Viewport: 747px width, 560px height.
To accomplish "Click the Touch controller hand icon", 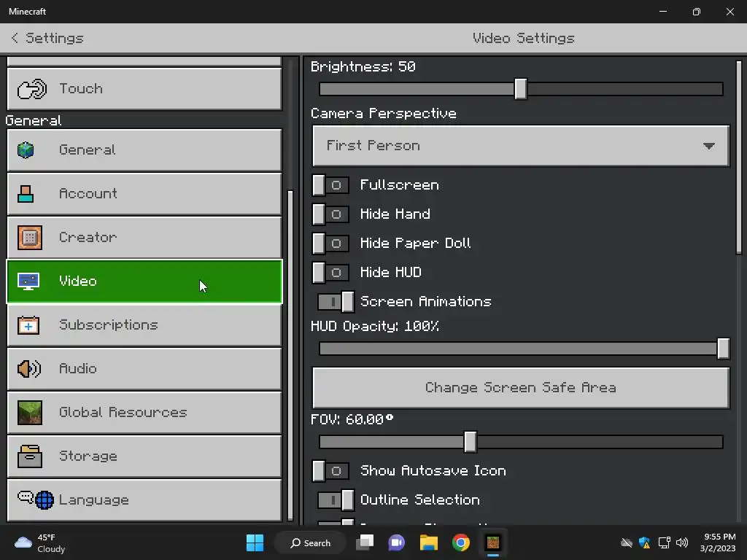I will (32, 88).
